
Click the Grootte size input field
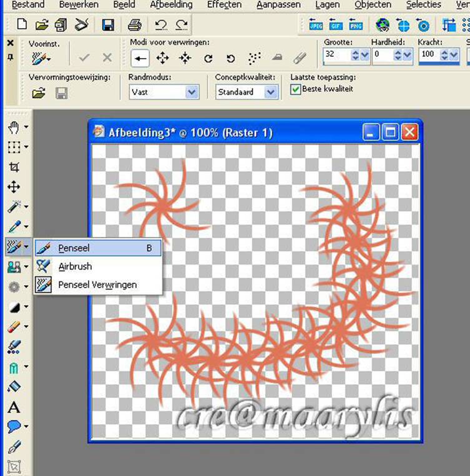click(x=336, y=55)
